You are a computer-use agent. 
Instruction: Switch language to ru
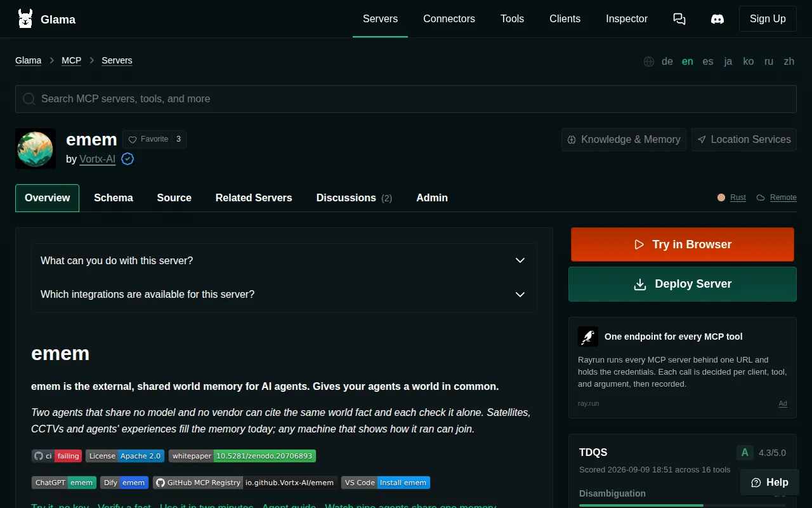click(769, 62)
